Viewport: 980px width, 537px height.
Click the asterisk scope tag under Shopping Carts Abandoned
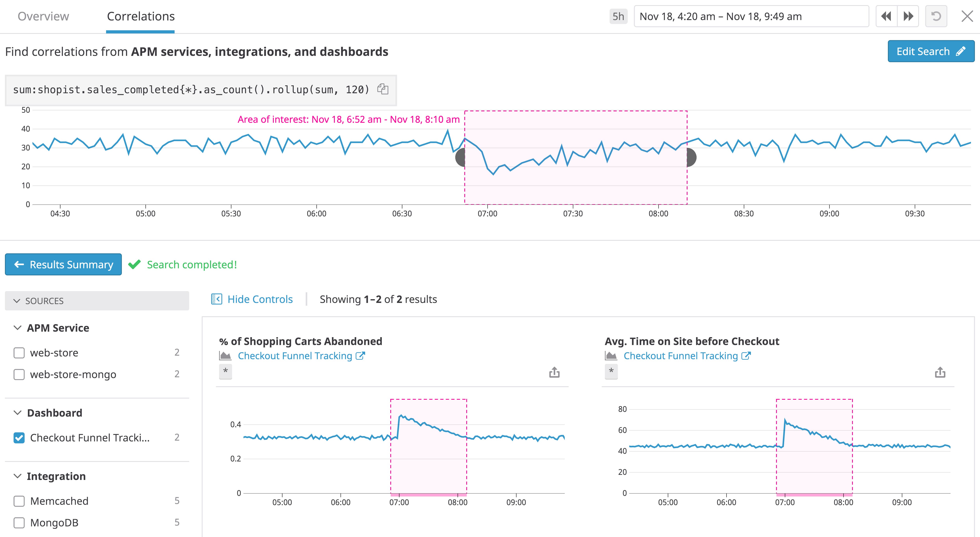[226, 371]
